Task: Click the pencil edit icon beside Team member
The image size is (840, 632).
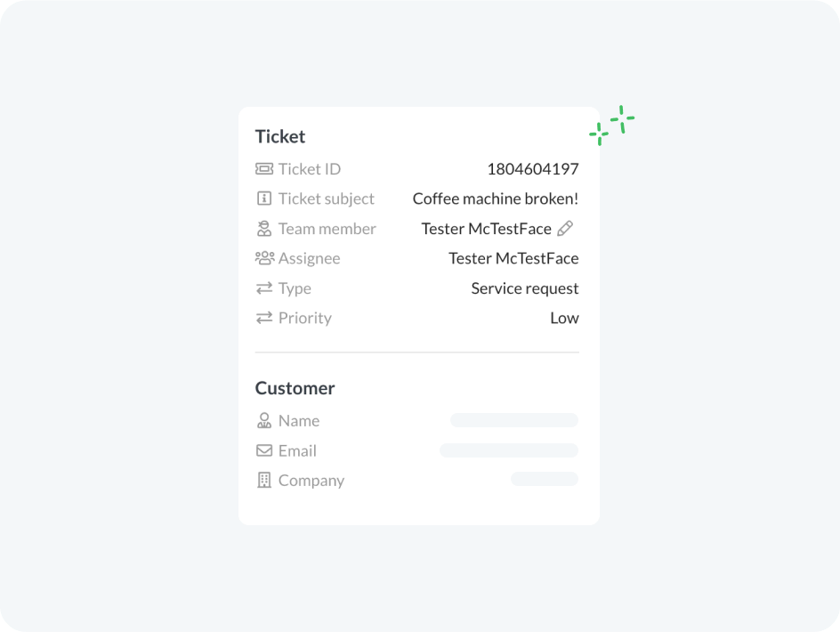Action: [565, 229]
